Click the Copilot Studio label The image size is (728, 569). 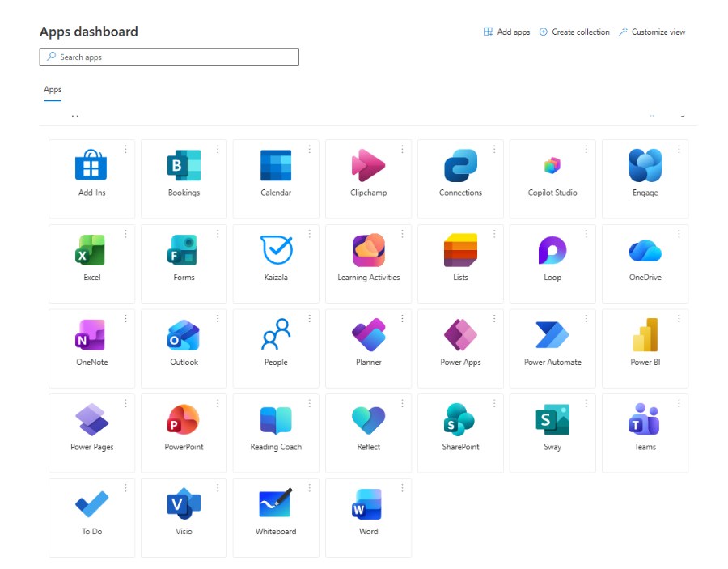click(552, 193)
